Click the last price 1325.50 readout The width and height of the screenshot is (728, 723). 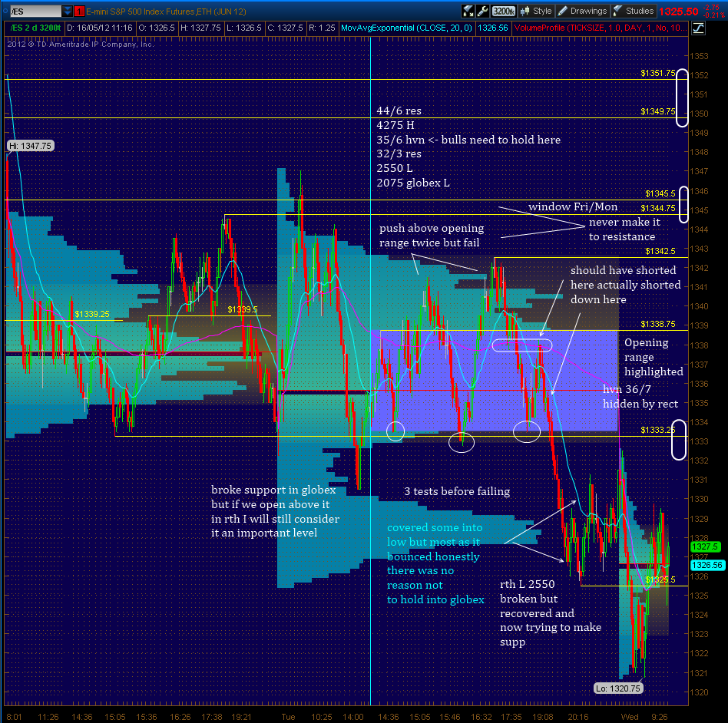coord(678,12)
